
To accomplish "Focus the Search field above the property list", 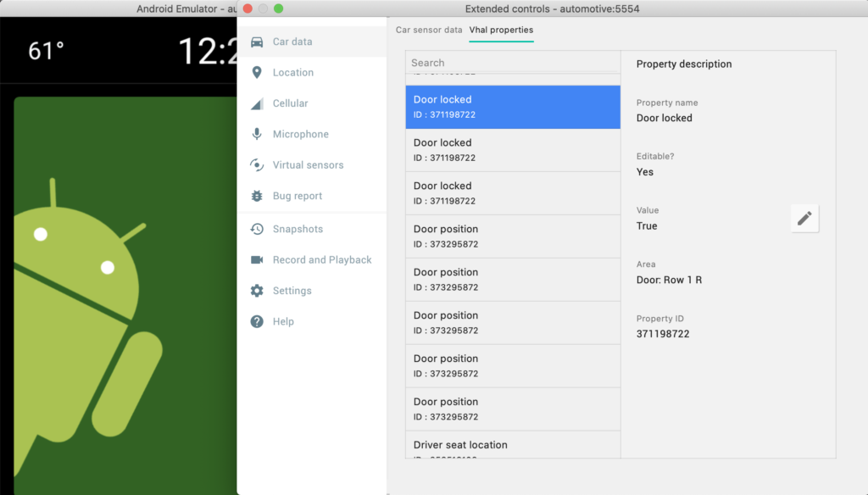I will (x=513, y=63).
